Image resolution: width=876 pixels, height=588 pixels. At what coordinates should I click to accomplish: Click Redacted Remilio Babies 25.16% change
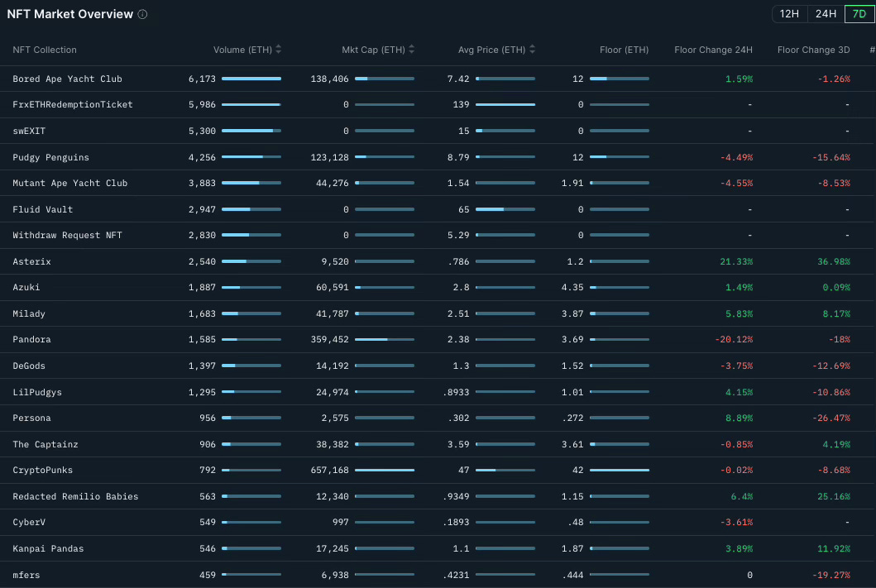(834, 496)
